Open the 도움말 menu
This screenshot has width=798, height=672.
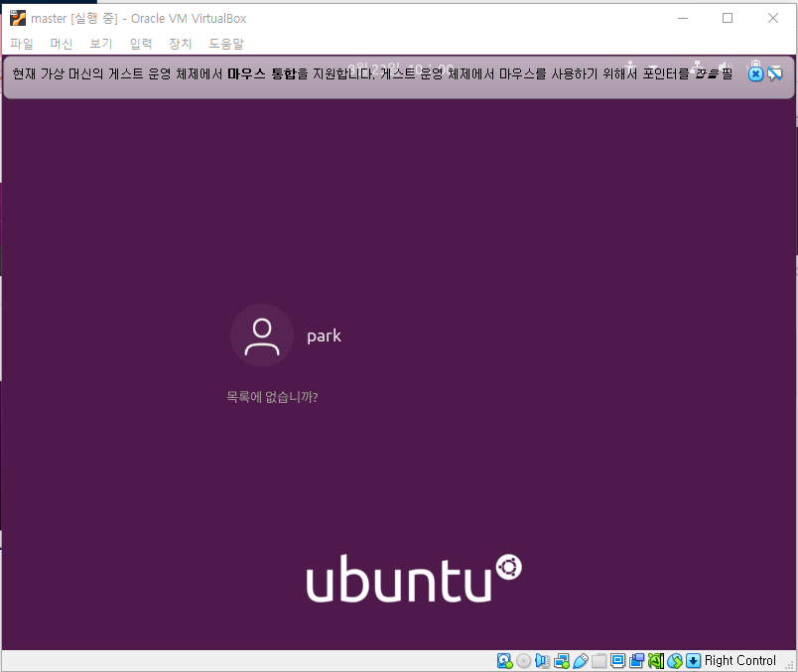pyautogui.click(x=226, y=44)
